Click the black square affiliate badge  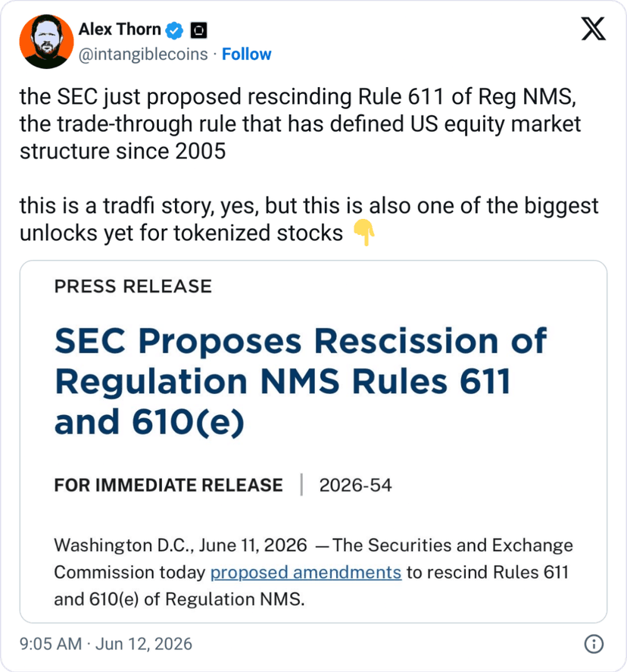pos(198,30)
